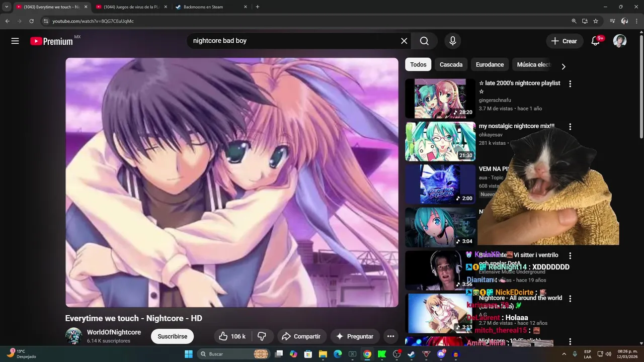
Task: Open options for late 2000's nightcore playlist
Action: [570, 84]
